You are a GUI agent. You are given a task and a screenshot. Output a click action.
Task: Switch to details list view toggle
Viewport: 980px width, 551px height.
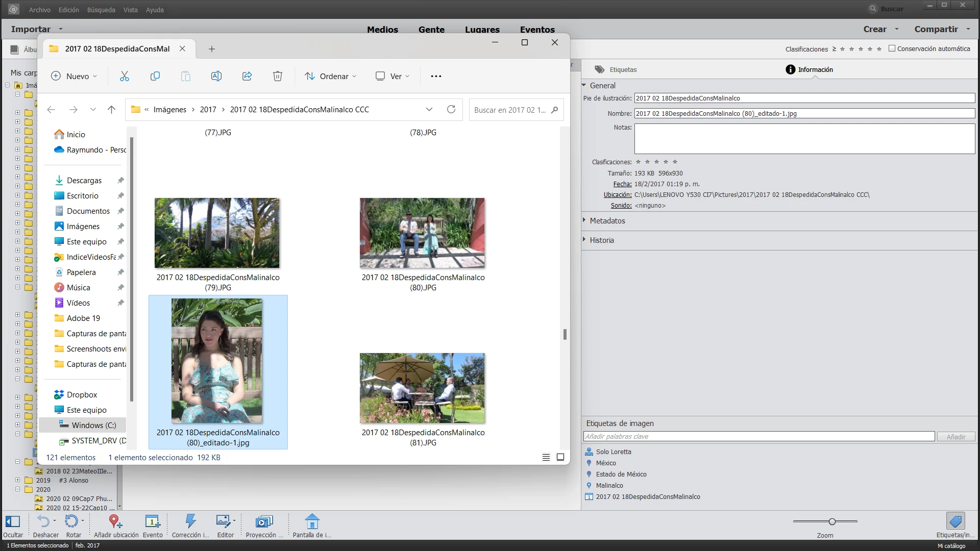pyautogui.click(x=546, y=457)
